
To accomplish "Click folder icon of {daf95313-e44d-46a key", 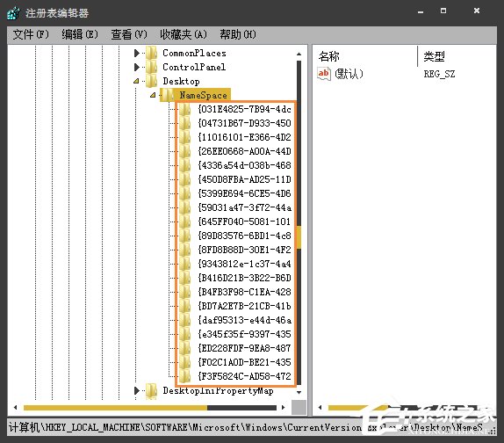I will point(184,320).
